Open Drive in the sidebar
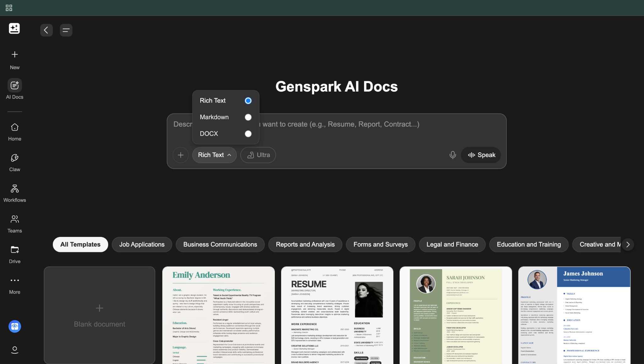 click(14, 255)
